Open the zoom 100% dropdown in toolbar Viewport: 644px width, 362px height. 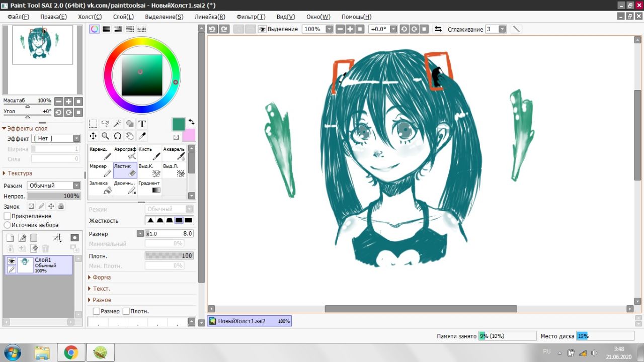tap(329, 29)
